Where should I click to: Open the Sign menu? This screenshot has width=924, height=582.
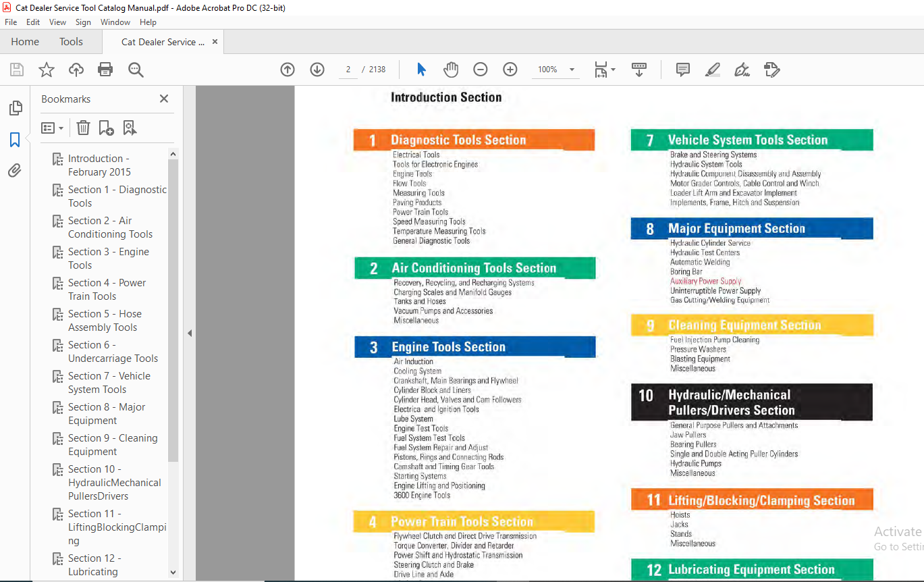coord(83,22)
